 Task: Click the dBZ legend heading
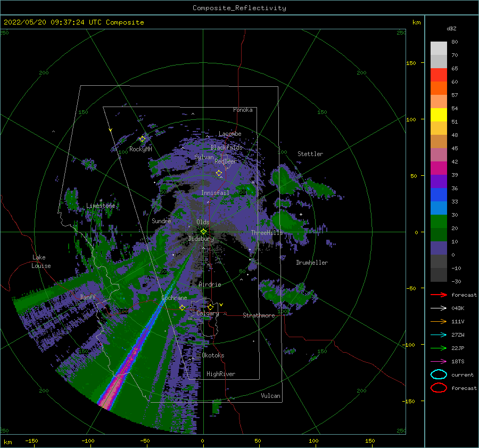(451, 28)
